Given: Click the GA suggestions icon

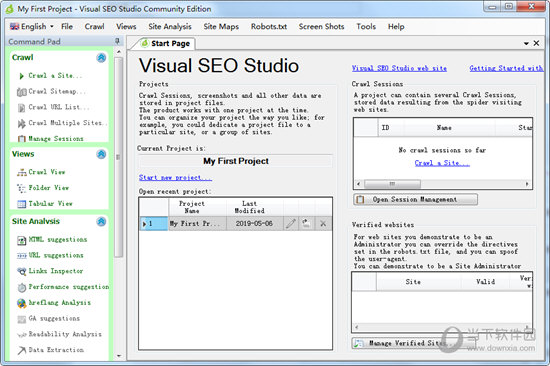Looking at the screenshot, I should 22,319.
